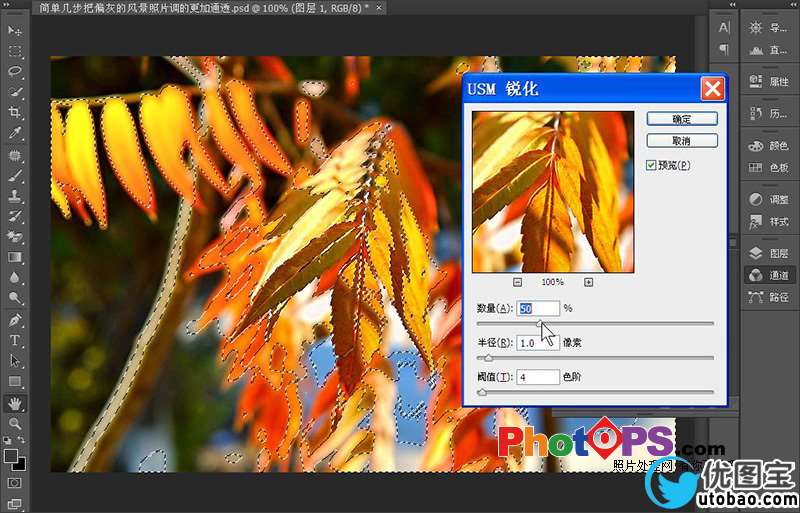
Task: Open the Paragraph panel icon
Action: [724, 50]
